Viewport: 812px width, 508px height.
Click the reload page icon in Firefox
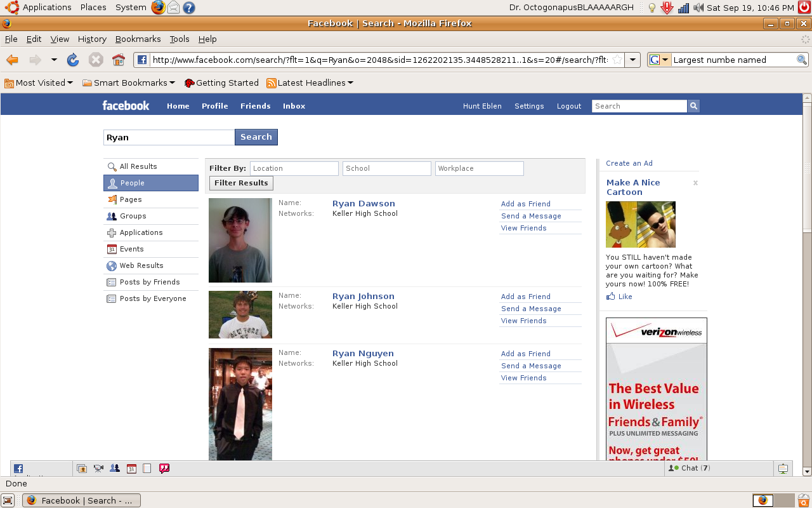72,59
